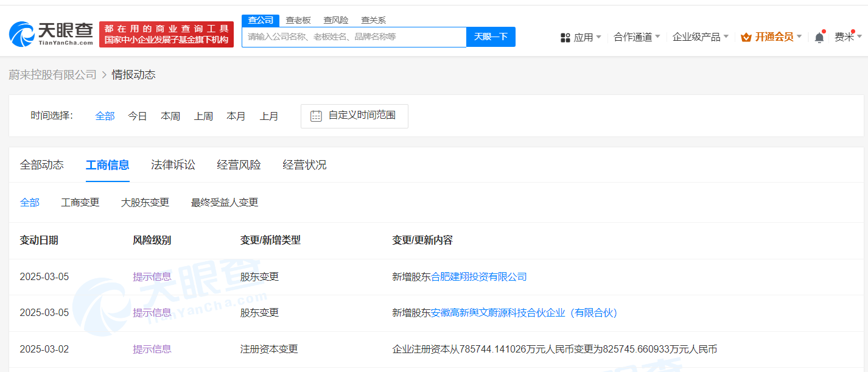Switch to the 全部动态 tab

(42, 165)
